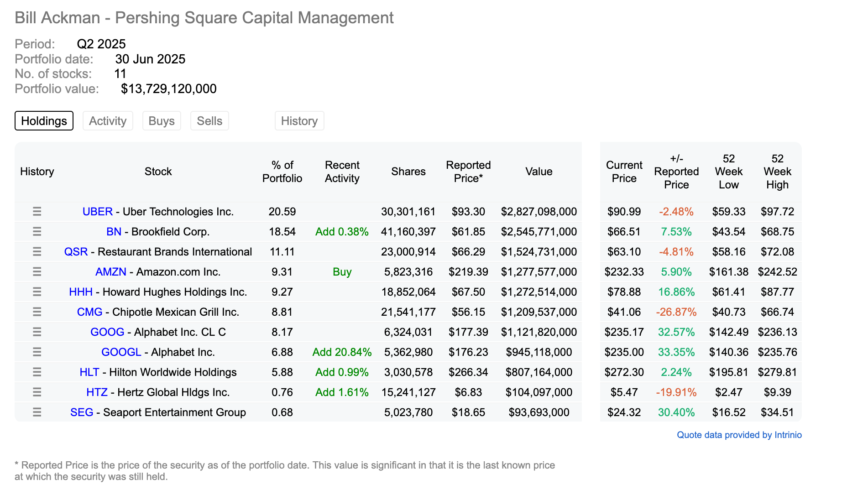
Task: Open the HLT ticker link
Action: pyautogui.click(x=89, y=372)
